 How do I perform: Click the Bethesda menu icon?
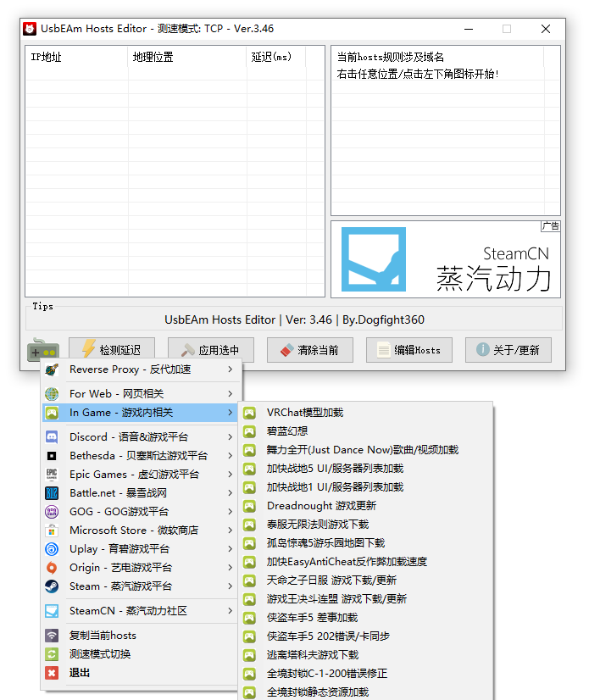coord(52,455)
